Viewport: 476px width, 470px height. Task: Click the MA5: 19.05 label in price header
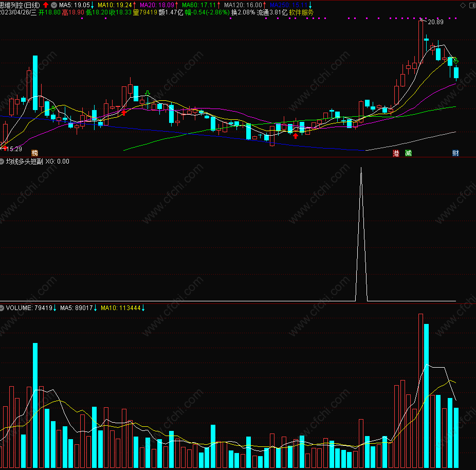coord(75,5)
